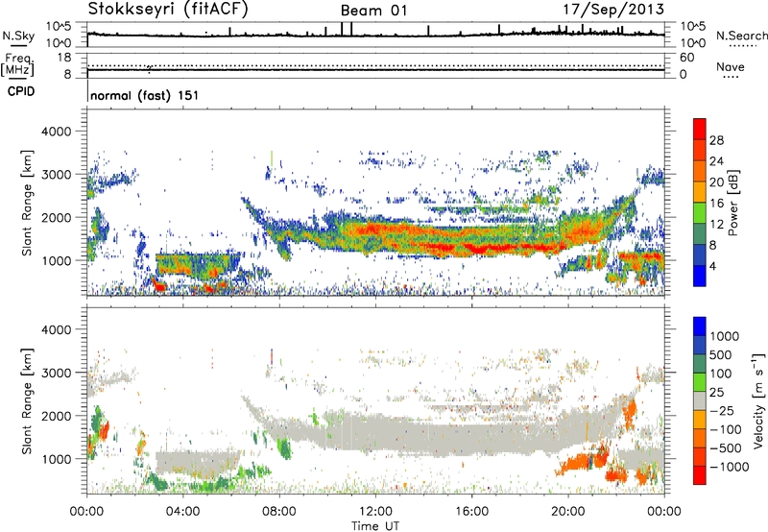The image size is (768, 532).
Task: Click the -500 label on Velocity colorbar
Action: click(x=726, y=448)
